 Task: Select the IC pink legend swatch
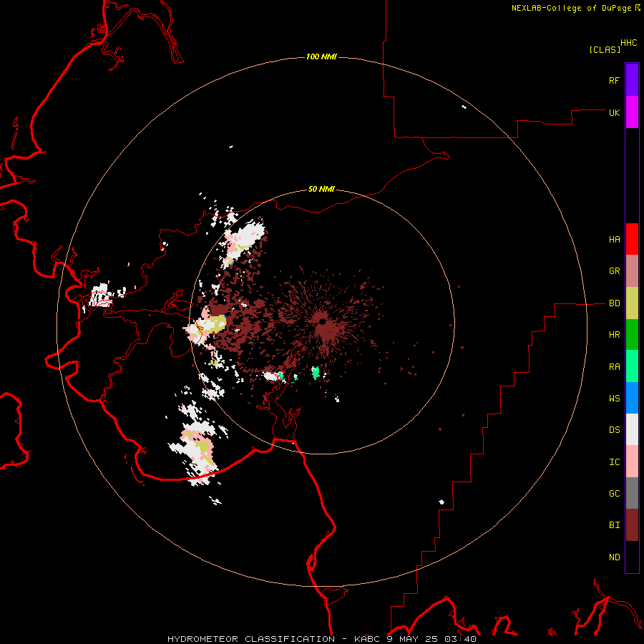(x=632, y=462)
